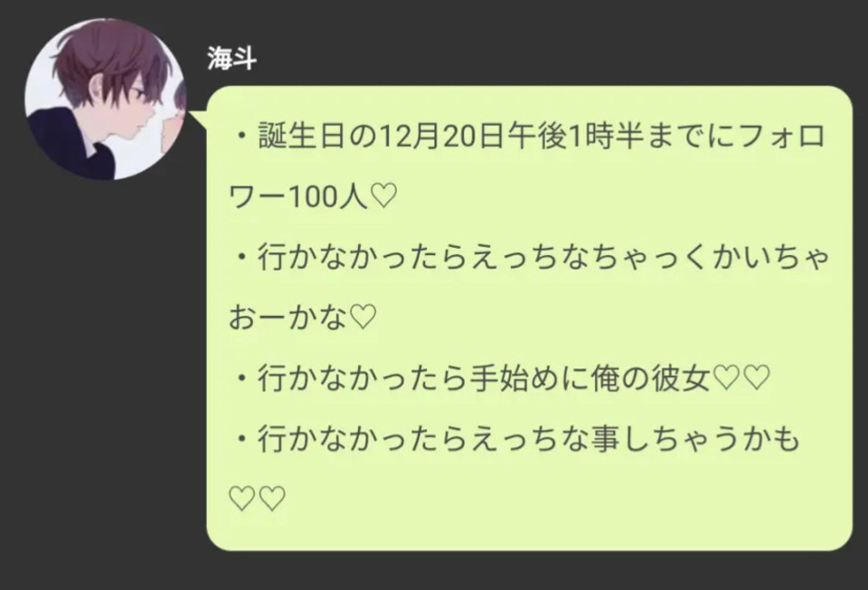868x590 pixels.
Task: Click the text ワー100人
Action: (297, 196)
